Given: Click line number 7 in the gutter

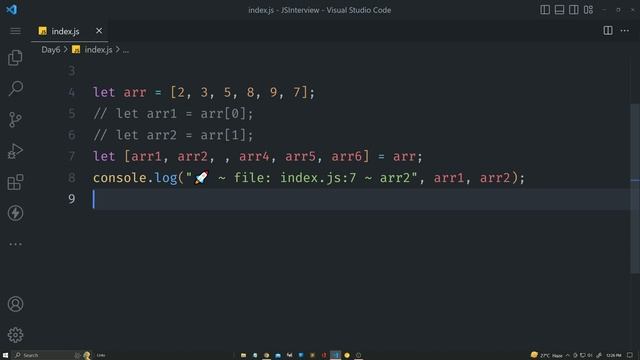Looking at the screenshot, I should point(72,156).
